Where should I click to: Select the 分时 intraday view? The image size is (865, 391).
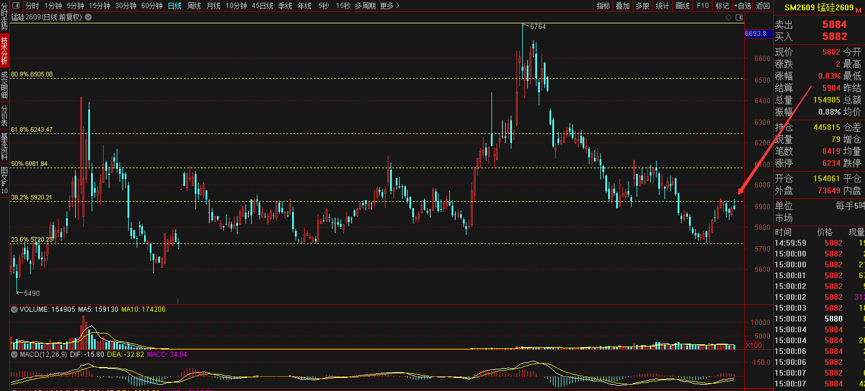tap(32, 6)
